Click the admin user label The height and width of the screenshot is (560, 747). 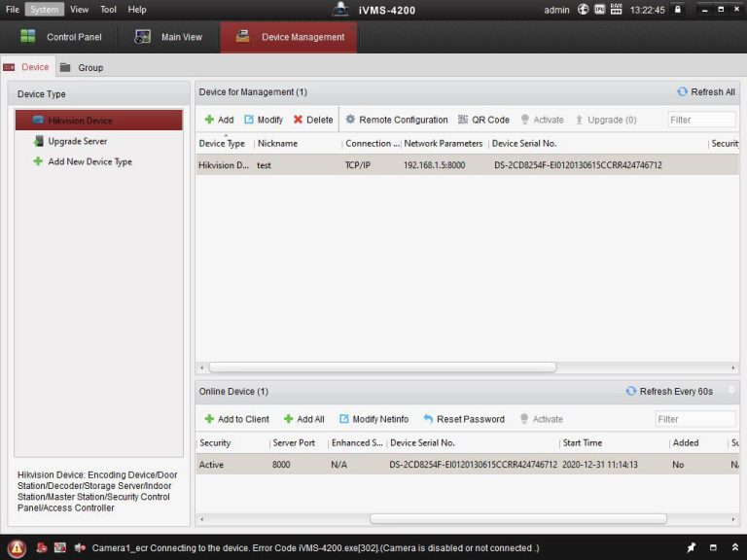point(556,10)
